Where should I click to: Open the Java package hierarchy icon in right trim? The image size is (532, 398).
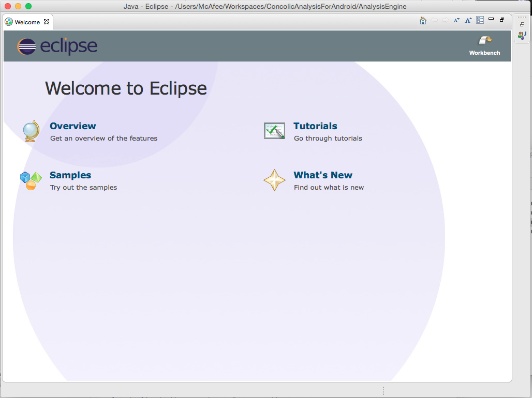(x=522, y=35)
